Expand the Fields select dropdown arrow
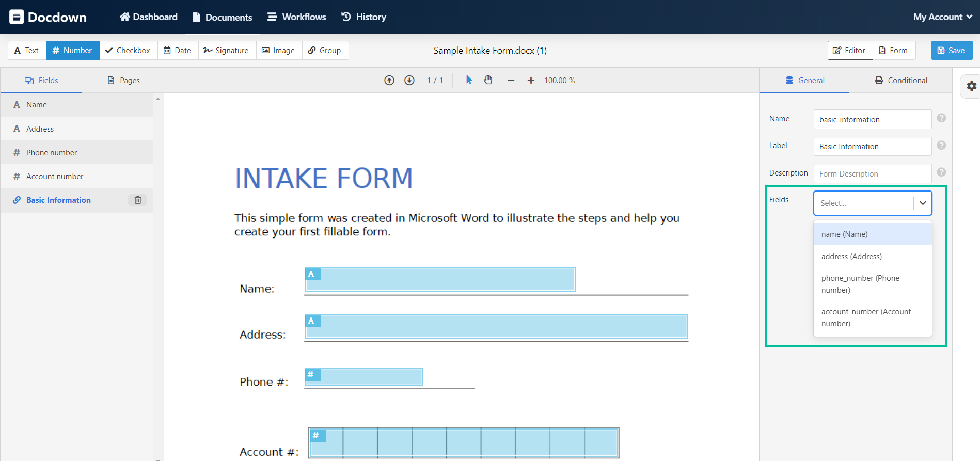 coord(923,203)
